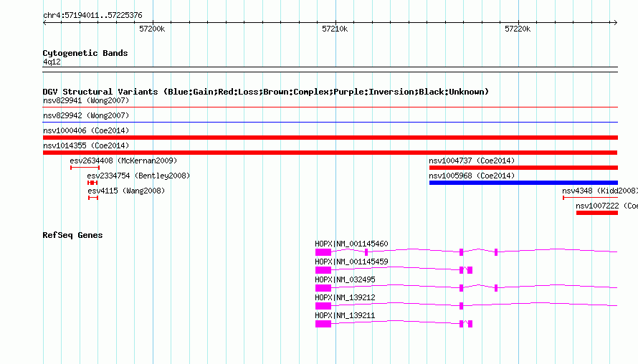Click the large exon of HOPX NM_001145460
Viewport: 638px width, 364px height.
point(323,252)
